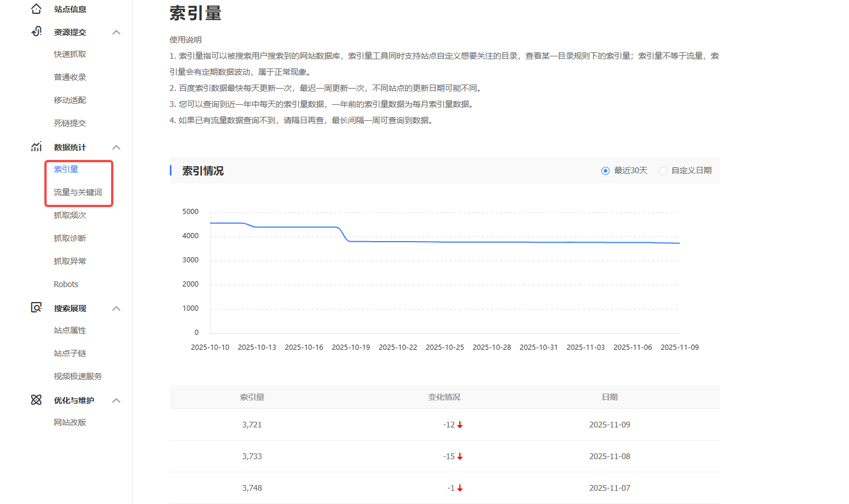The width and height of the screenshot is (849, 504).
Task: Collapse the 资源提交 section
Action: pos(117,32)
